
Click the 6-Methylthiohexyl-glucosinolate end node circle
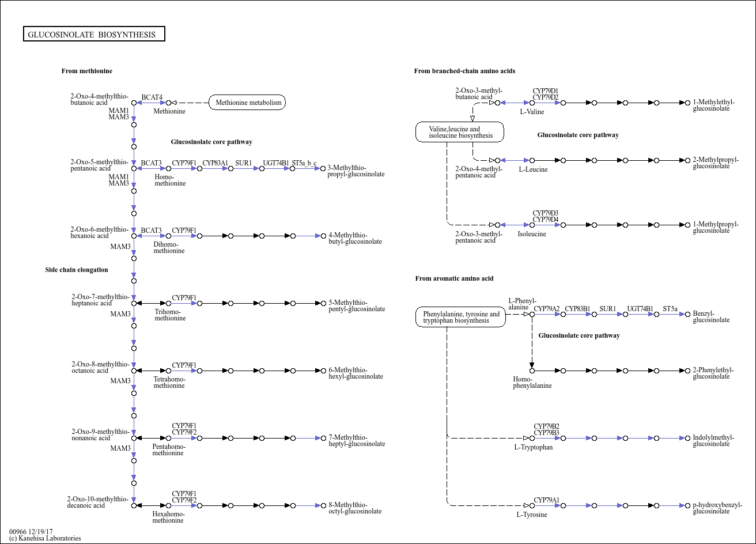click(x=323, y=371)
